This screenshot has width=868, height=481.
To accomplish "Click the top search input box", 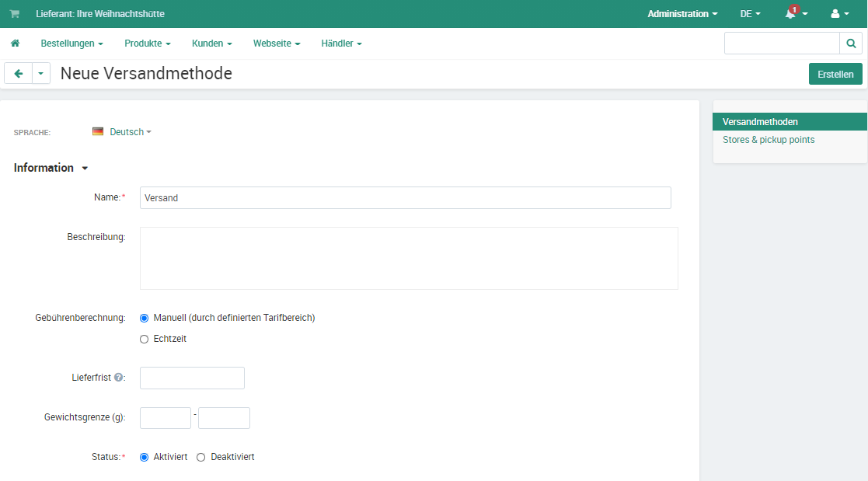I will click(x=782, y=44).
